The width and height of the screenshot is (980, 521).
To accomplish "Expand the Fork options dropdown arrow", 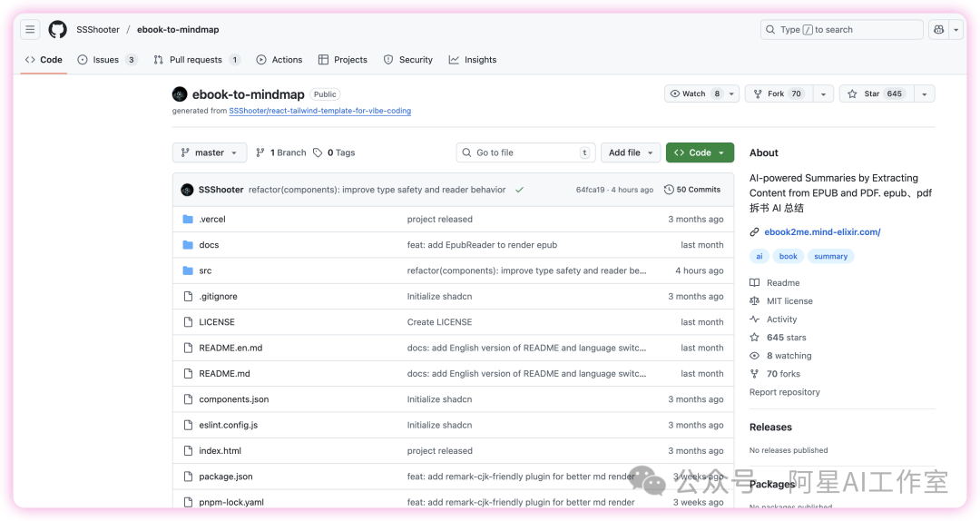I will (x=823, y=93).
